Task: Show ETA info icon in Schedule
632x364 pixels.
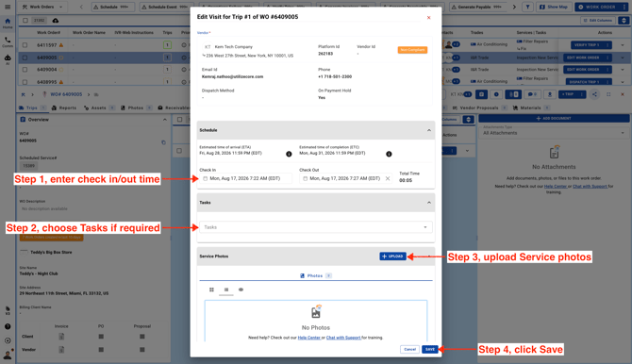Action: tap(289, 154)
